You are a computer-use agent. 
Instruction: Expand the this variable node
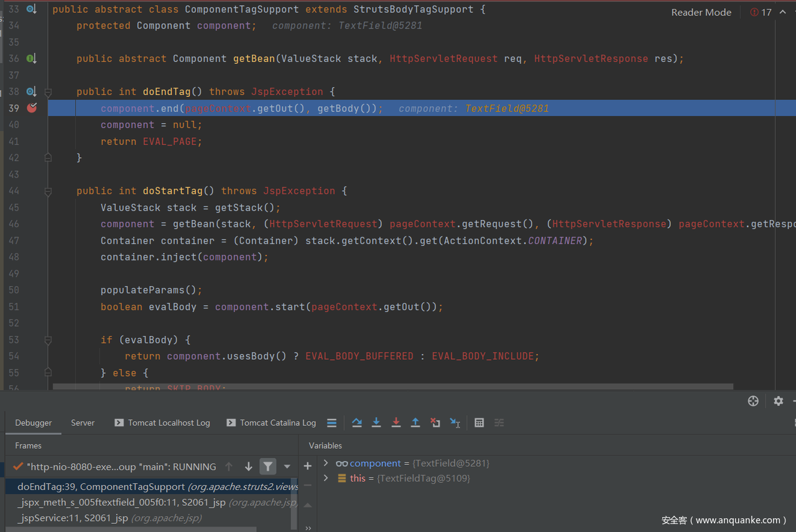tap(326, 478)
